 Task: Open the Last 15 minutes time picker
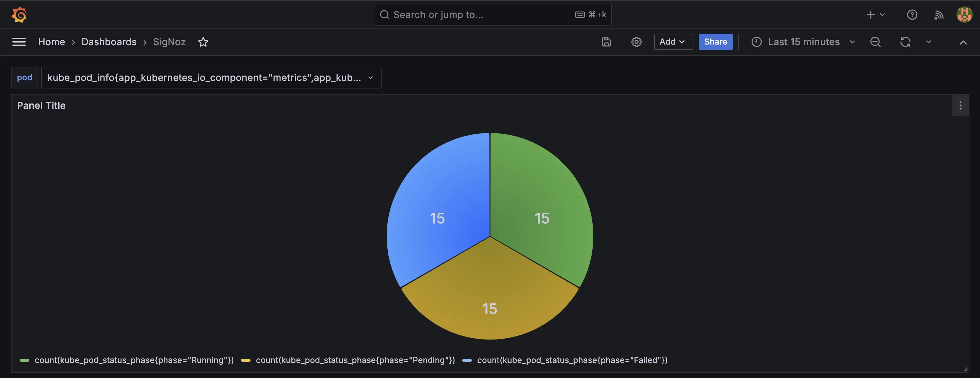click(803, 42)
